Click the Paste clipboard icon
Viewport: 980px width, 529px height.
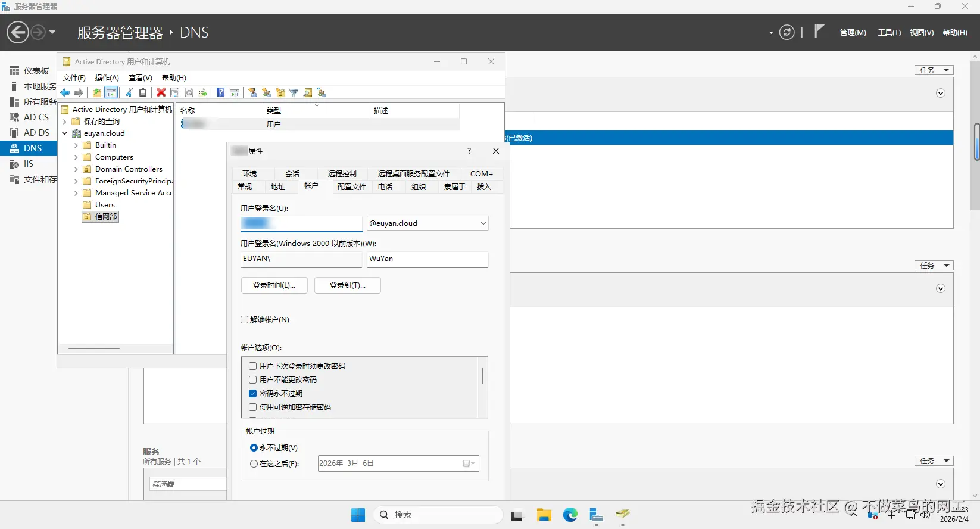(x=143, y=92)
